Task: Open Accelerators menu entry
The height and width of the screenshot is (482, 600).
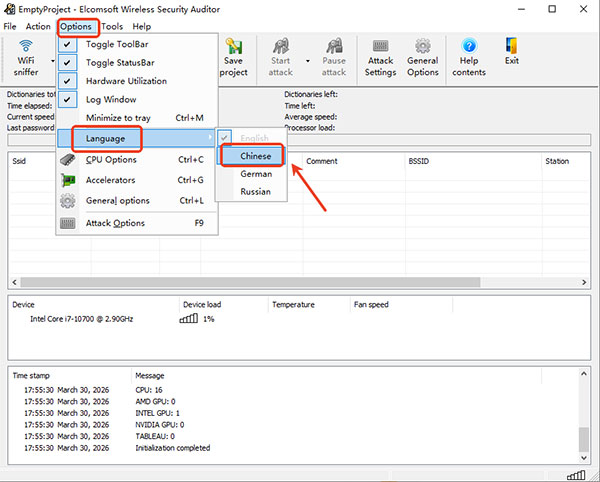Action: pyautogui.click(x=138, y=180)
